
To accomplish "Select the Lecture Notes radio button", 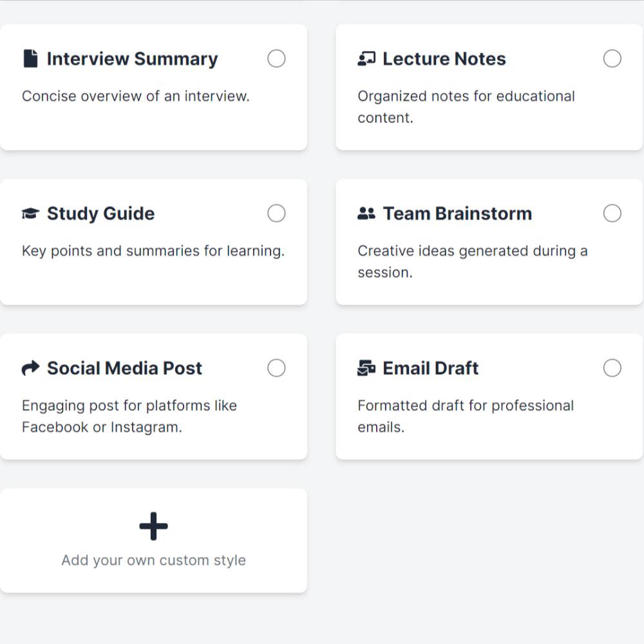I will (x=612, y=59).
